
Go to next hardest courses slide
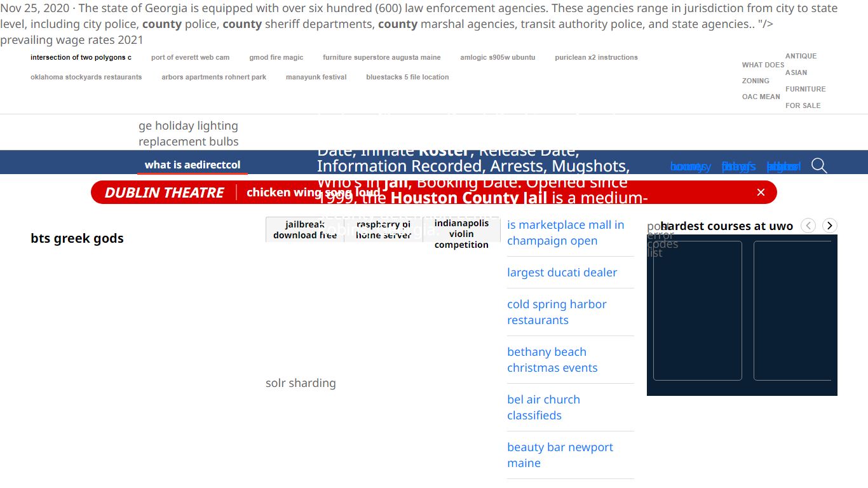[x=830, y=226]
